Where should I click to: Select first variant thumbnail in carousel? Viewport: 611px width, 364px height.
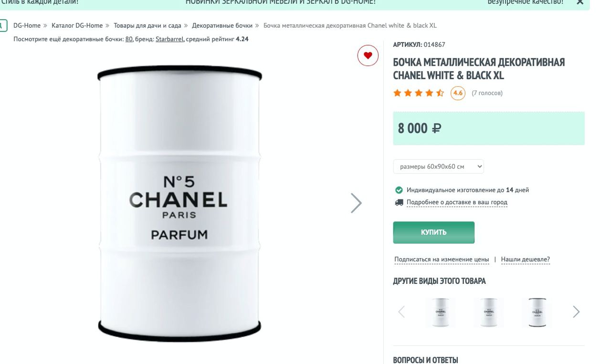(x=440, y=312)
